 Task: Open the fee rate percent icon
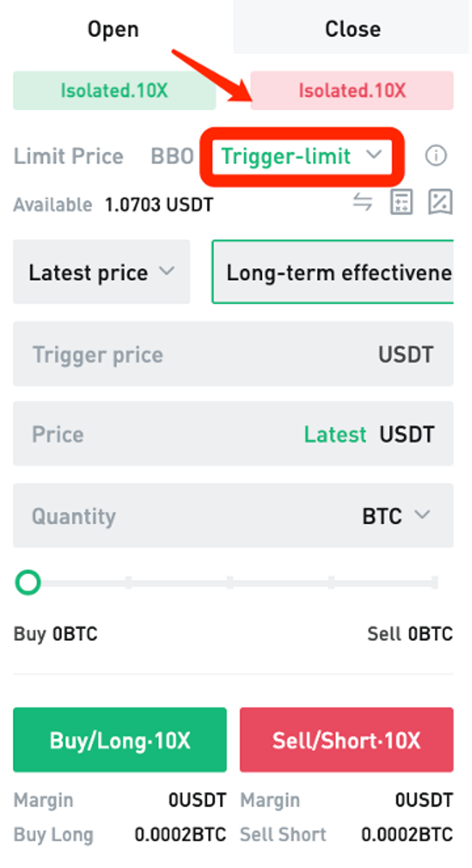click(441, 202)
